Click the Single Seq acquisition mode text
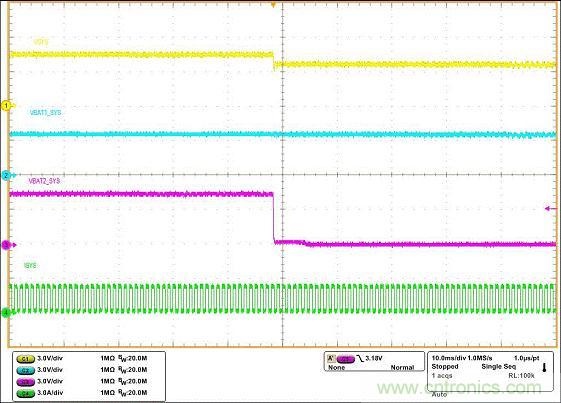This screenshot has width=561, height=403. [498, 366]
